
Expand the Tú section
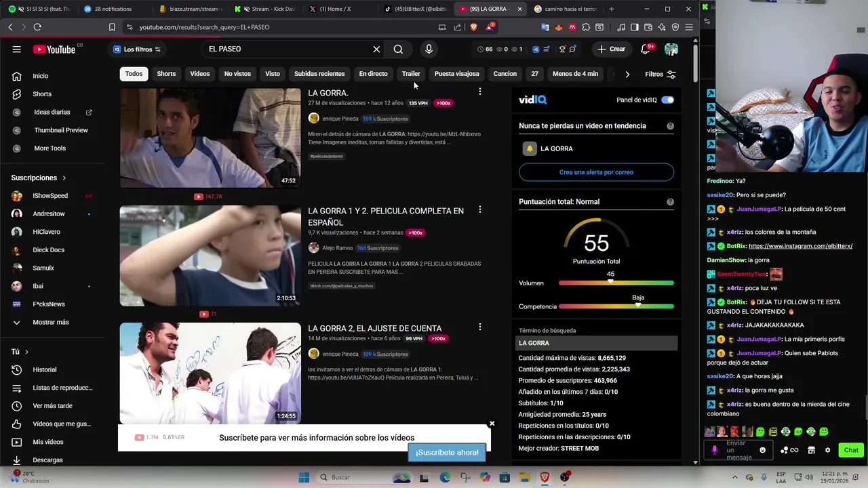pyautogui.click(x=20, y=352)
